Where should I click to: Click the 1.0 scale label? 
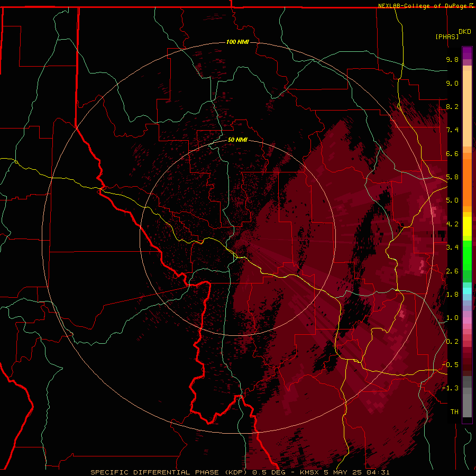click(x=452, y=318)
